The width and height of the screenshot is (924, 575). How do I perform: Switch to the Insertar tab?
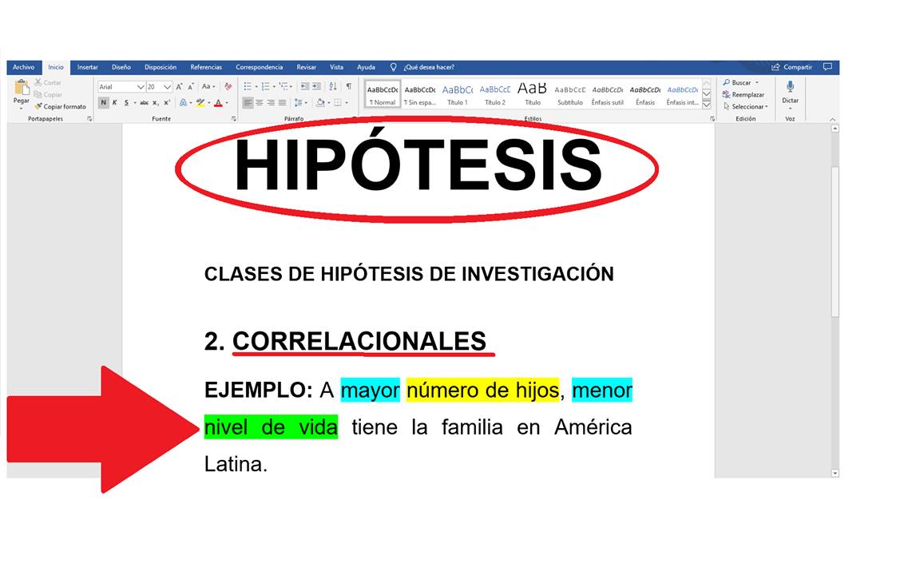87,67
